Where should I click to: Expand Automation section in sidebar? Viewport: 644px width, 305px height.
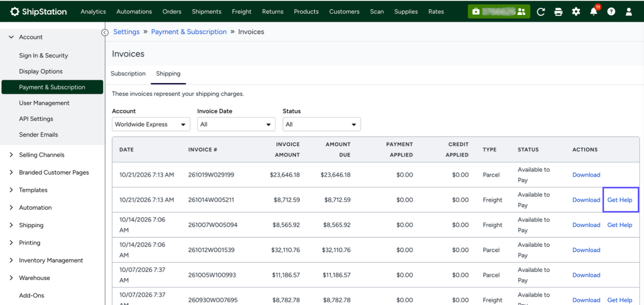click(x=11, y=207)
